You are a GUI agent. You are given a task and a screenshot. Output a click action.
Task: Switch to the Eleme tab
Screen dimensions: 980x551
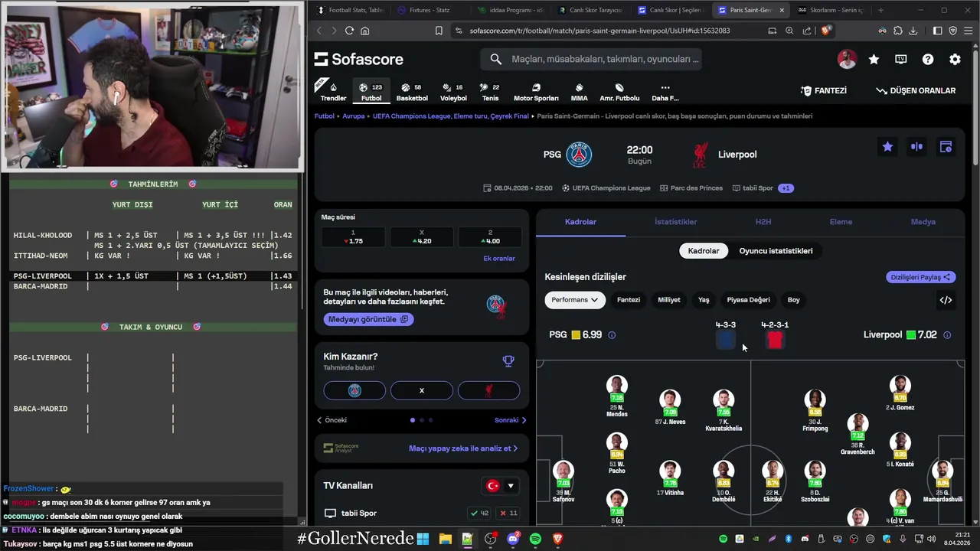click(841, 222)
